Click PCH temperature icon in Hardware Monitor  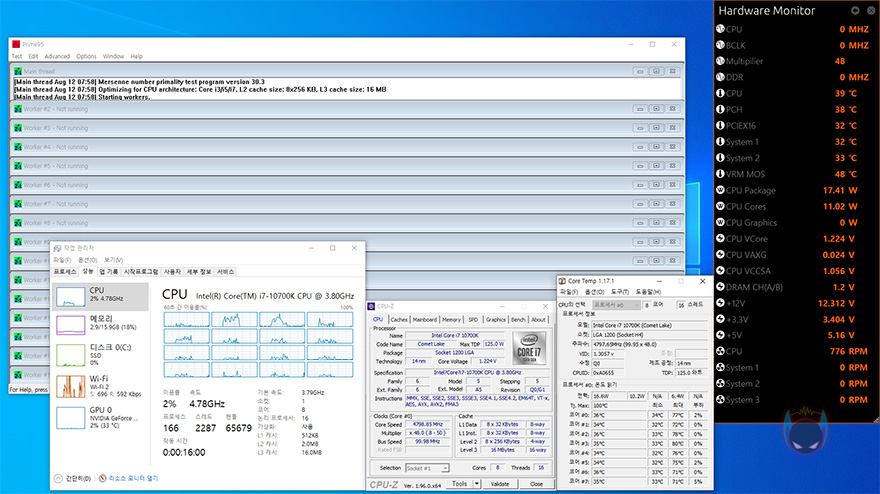point(721,109)
